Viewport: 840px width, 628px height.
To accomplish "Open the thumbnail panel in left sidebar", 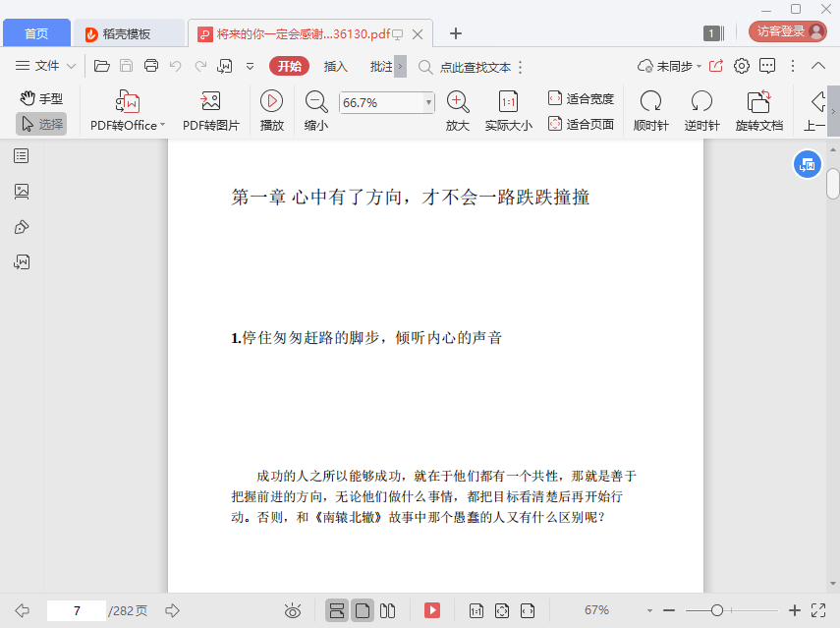I will coord(22,192).
